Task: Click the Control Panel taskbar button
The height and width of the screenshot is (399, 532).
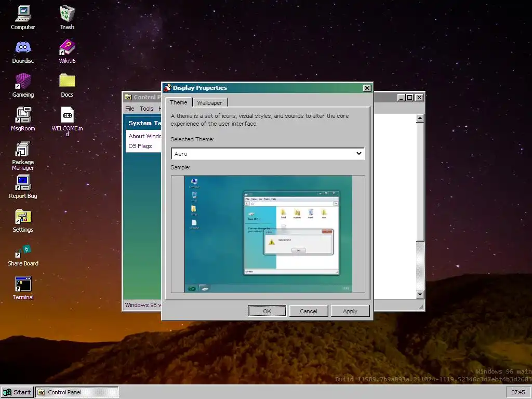Action: [x=77, y=392]
